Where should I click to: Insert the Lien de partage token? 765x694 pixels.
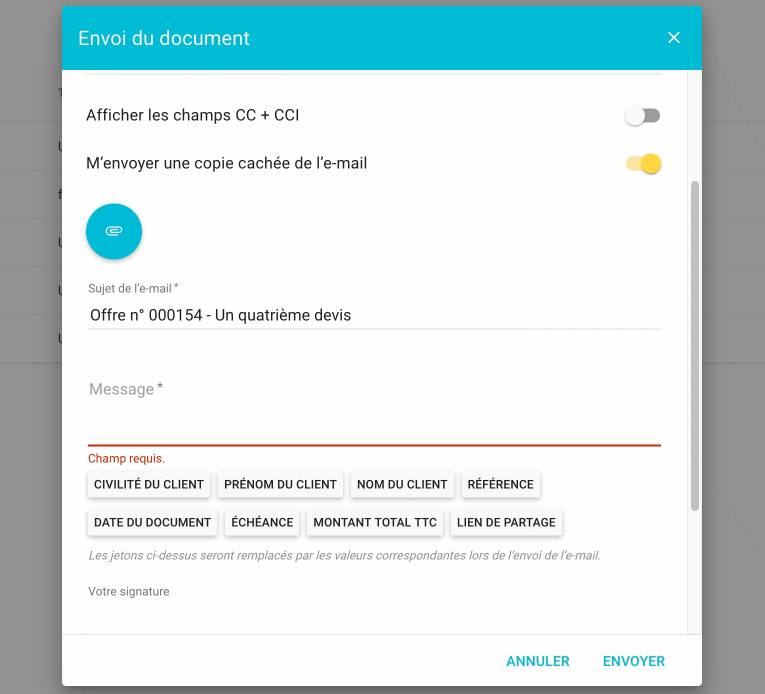point(506,522)
